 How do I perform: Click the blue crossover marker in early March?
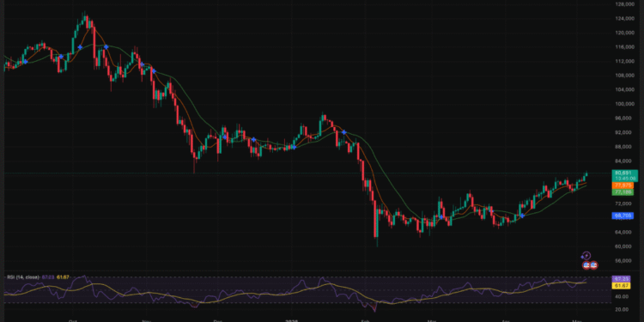441,217
